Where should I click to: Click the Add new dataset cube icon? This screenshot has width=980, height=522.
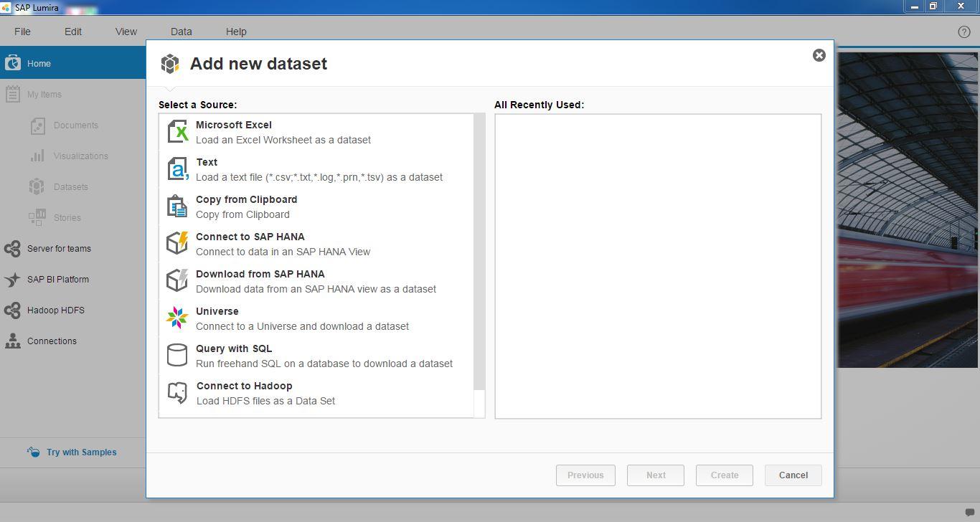(170, 64)
